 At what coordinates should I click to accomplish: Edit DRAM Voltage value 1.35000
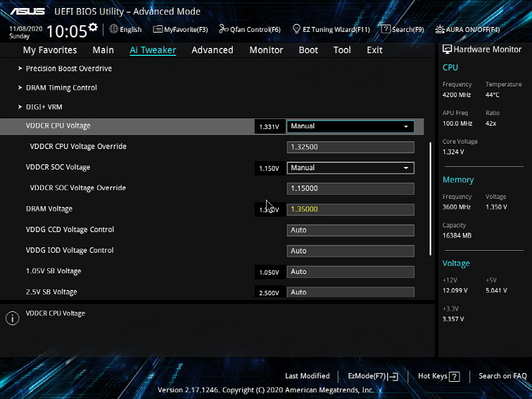350,209
